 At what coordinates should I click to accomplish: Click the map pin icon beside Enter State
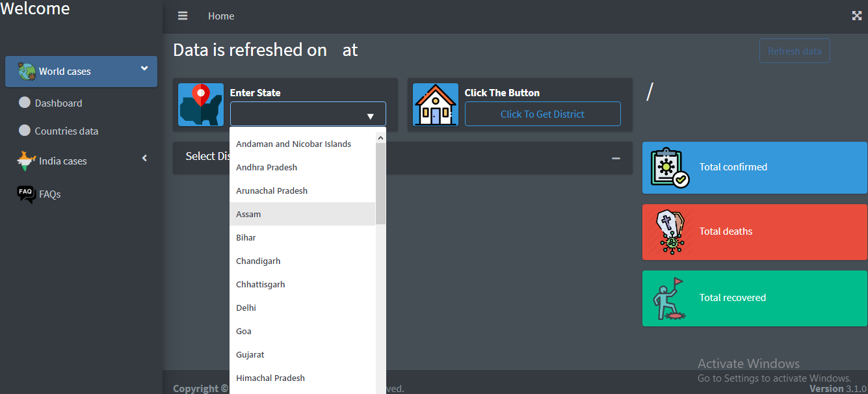click(201, 105)
